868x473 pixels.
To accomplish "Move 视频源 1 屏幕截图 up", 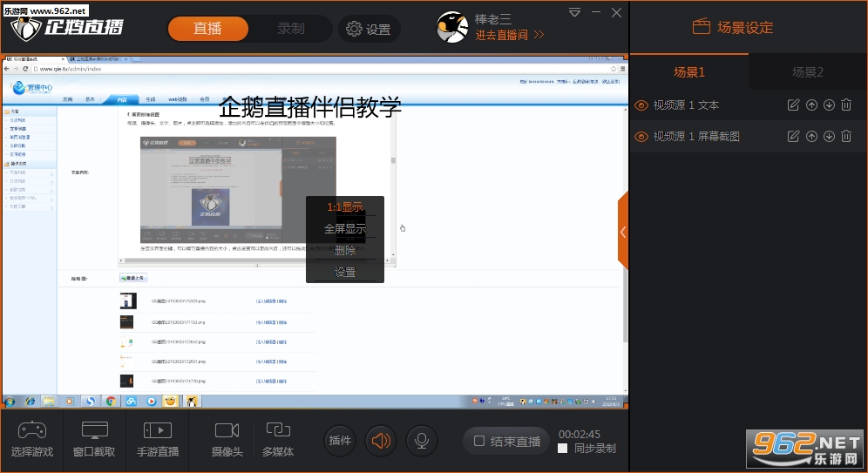I will pos(811,136).
